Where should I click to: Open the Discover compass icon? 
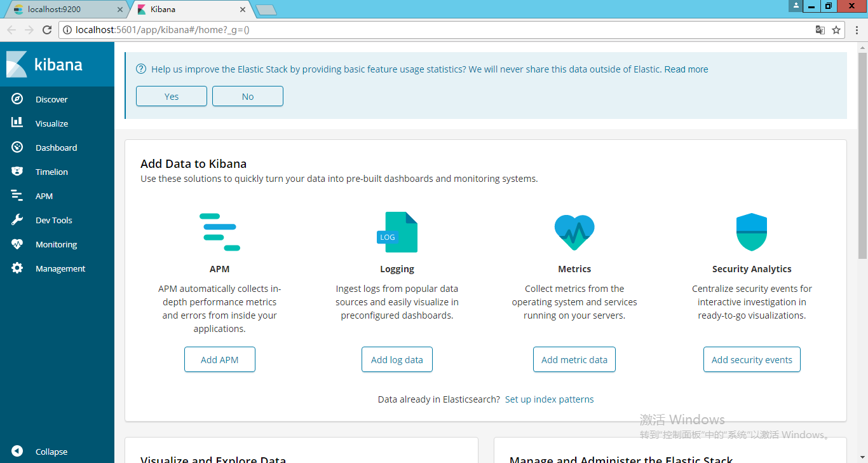pos(17,99)
